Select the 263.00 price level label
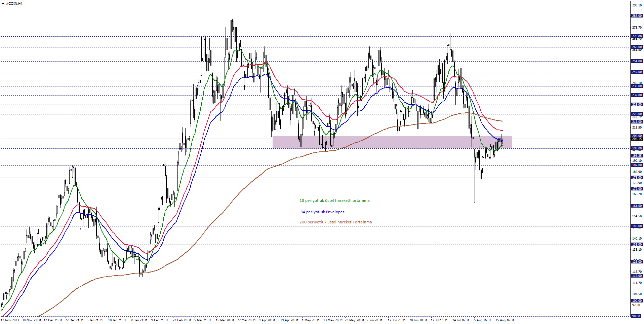 pos(637,47)
